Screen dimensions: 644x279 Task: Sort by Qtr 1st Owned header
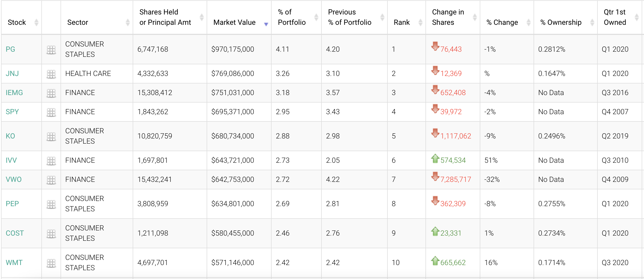tap(620, 17)
